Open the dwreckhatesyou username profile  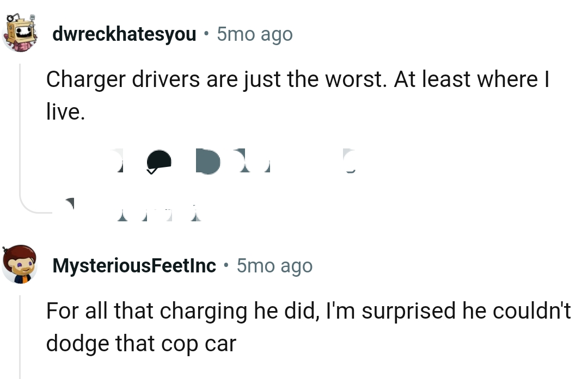point(124,34)
